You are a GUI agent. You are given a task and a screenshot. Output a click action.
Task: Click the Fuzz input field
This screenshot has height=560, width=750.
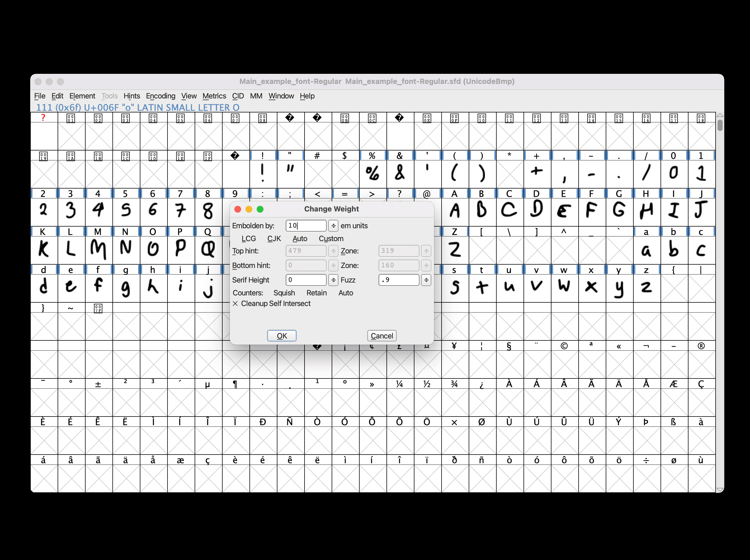(x=398, y=280)
